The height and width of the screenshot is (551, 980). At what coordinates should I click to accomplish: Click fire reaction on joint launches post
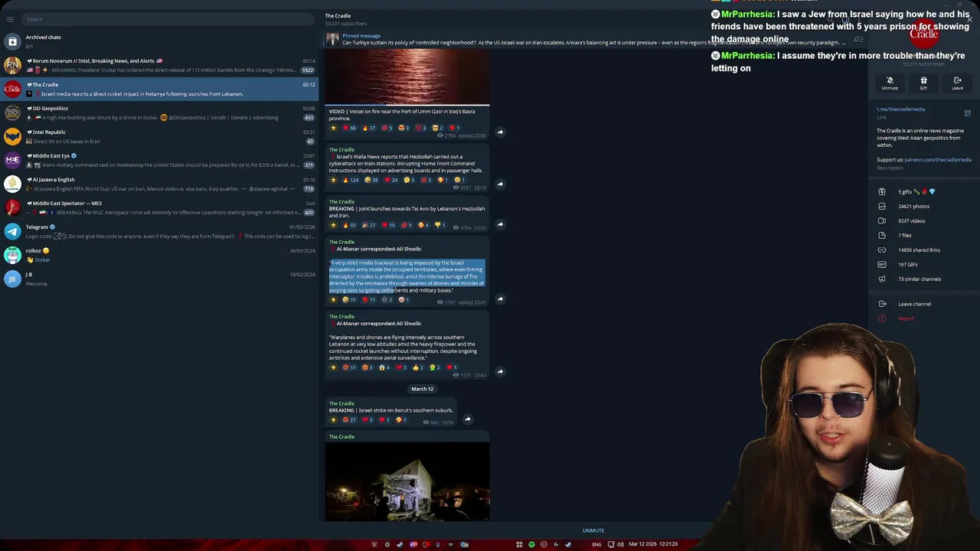tap(351, 225)
